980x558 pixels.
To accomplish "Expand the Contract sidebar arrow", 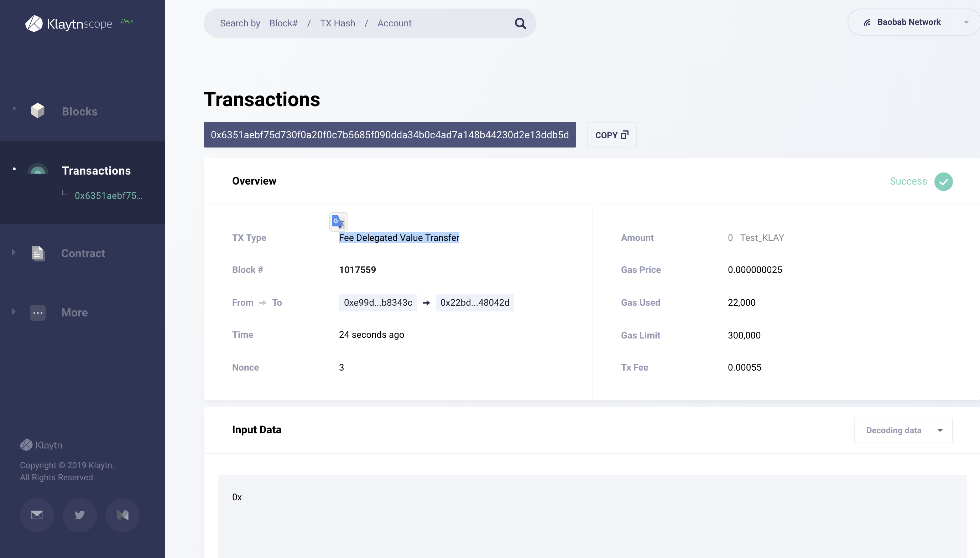I will point(14,252).
